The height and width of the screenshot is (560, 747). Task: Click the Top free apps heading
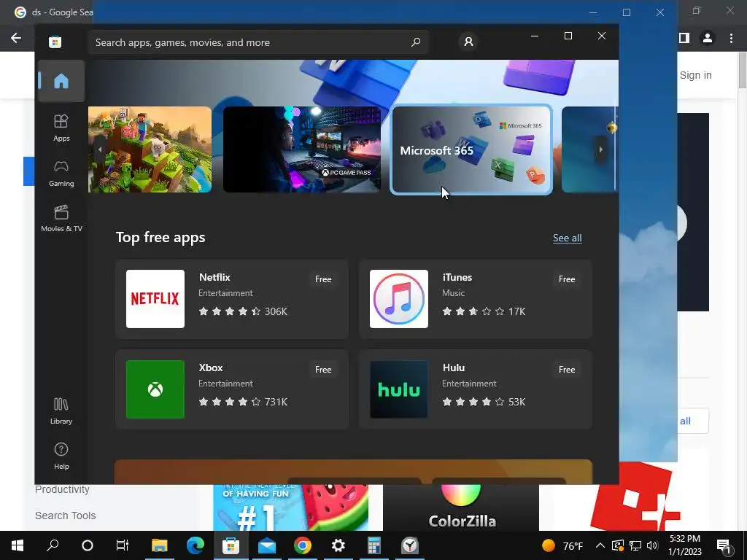(160, 237)
